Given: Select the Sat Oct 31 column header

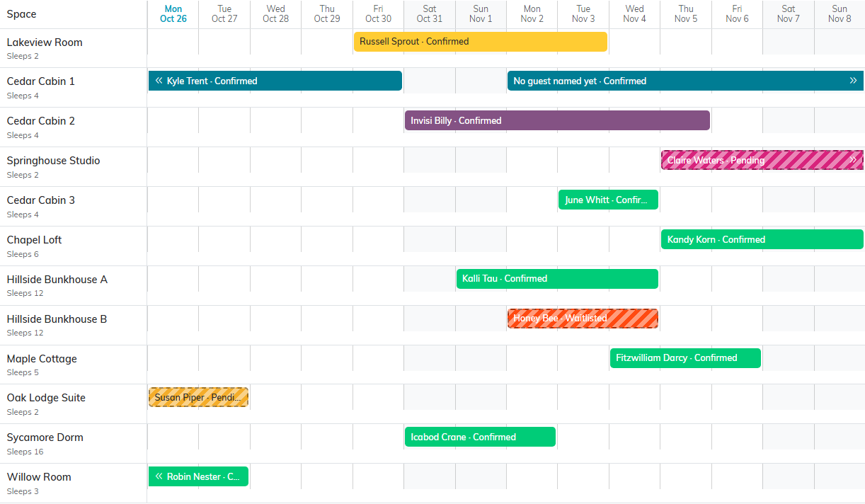Looking at the screenshot, I should coord(430,14).
